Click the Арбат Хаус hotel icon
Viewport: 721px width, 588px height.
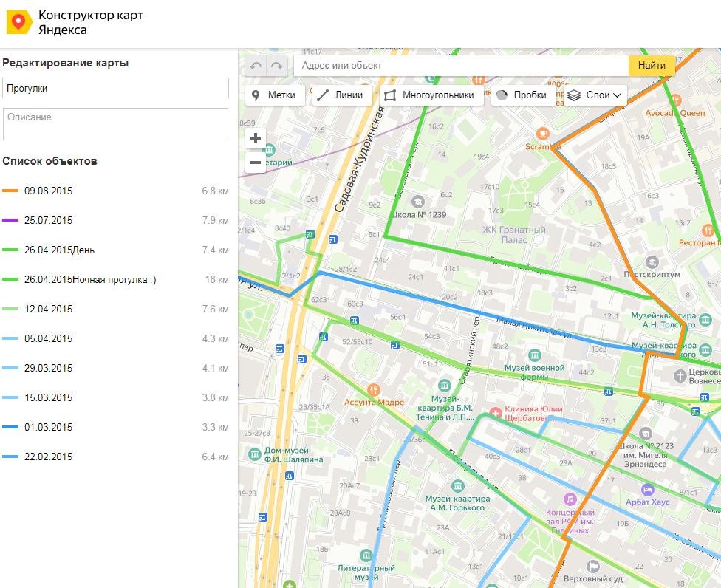coord(648,489)
